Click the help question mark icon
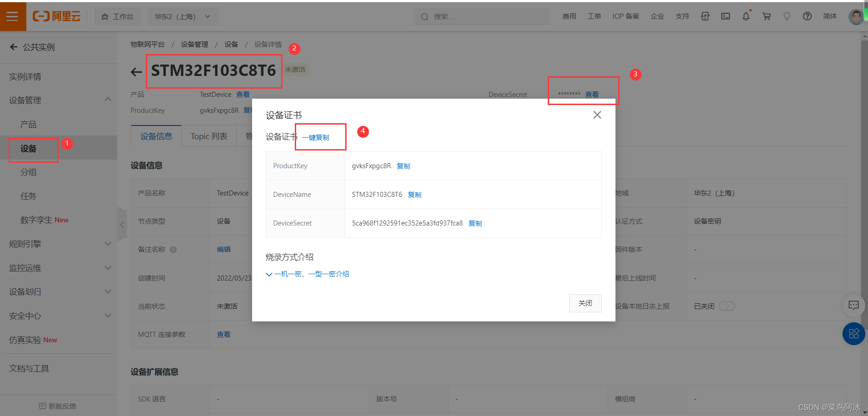The height and width of the screenshot is (416, 868). click(x=807, y=16)
